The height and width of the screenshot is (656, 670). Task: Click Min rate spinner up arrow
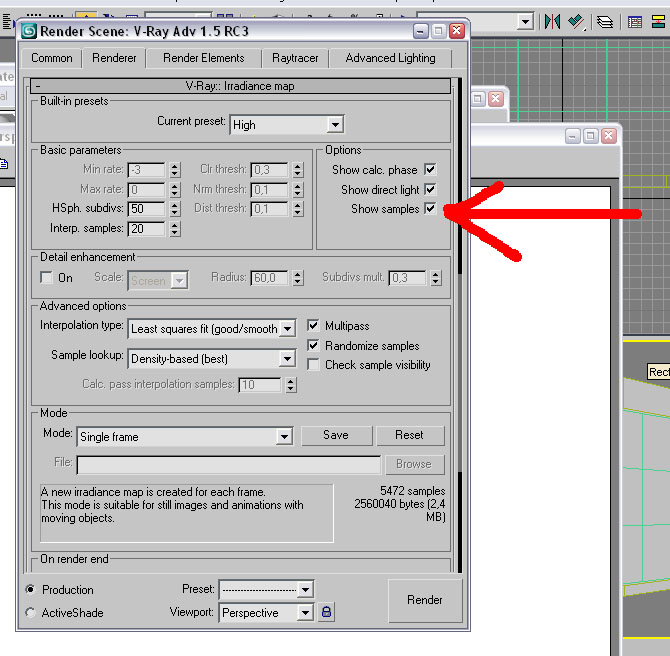(174, 166)
